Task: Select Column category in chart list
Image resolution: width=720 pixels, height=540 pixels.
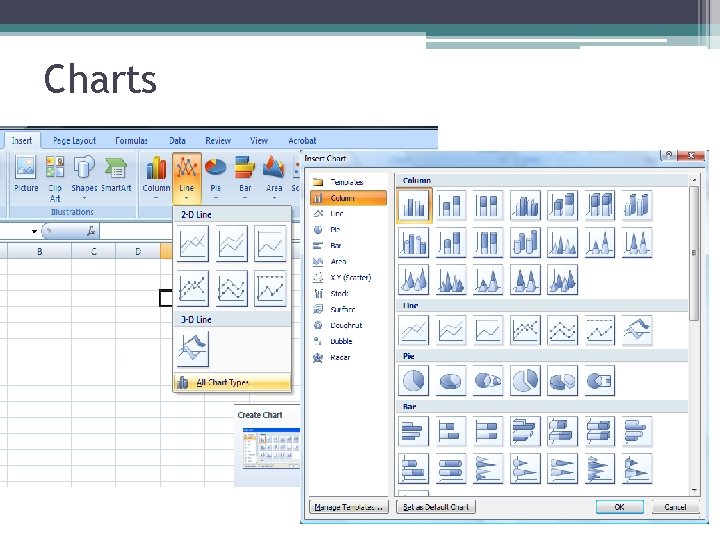Action: [x=348, y=198]
